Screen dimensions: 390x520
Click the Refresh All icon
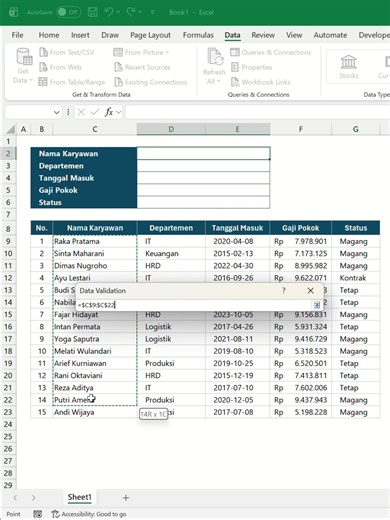pos(215,56)
